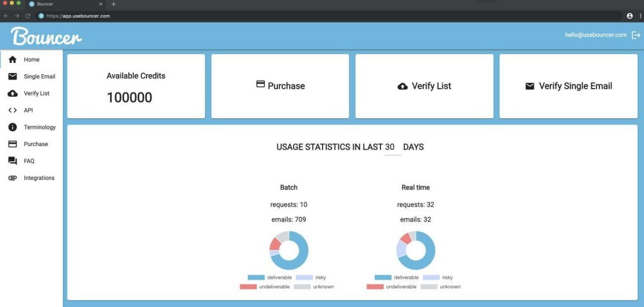Click the cloud icon on Verify List card
Screen dimensions: 644x307
tap(403, 86)
